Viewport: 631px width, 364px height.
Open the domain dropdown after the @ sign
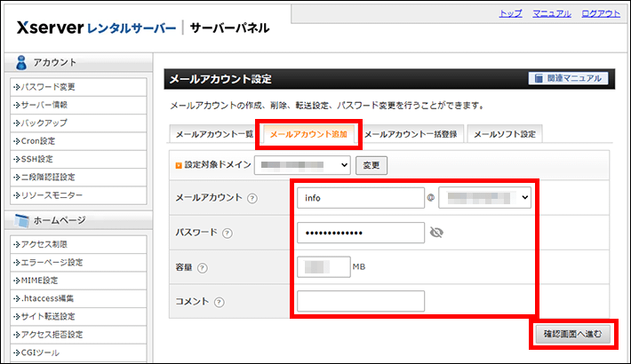(484, 197)
